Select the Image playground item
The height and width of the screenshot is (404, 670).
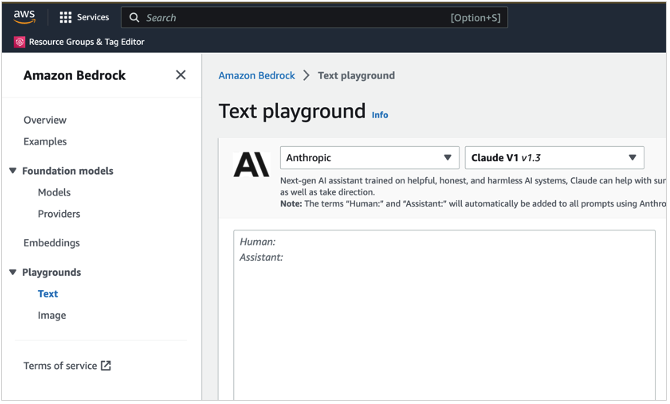tap(52, 316)
